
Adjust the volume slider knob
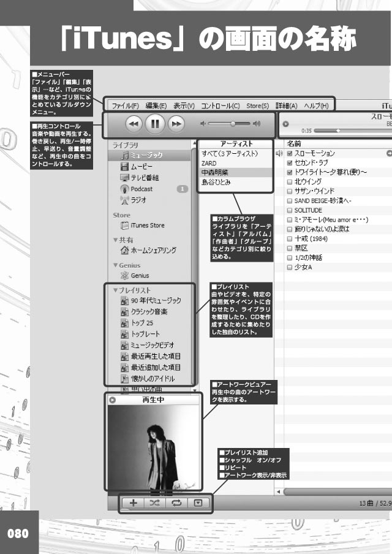(x=232, y=124)
